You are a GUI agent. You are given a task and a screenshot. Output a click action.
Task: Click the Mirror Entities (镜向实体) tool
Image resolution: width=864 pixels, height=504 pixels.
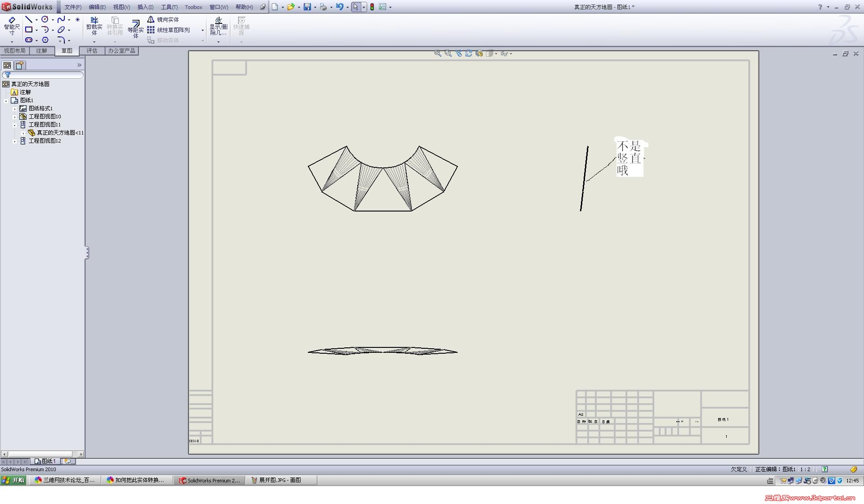coord(163,19)
